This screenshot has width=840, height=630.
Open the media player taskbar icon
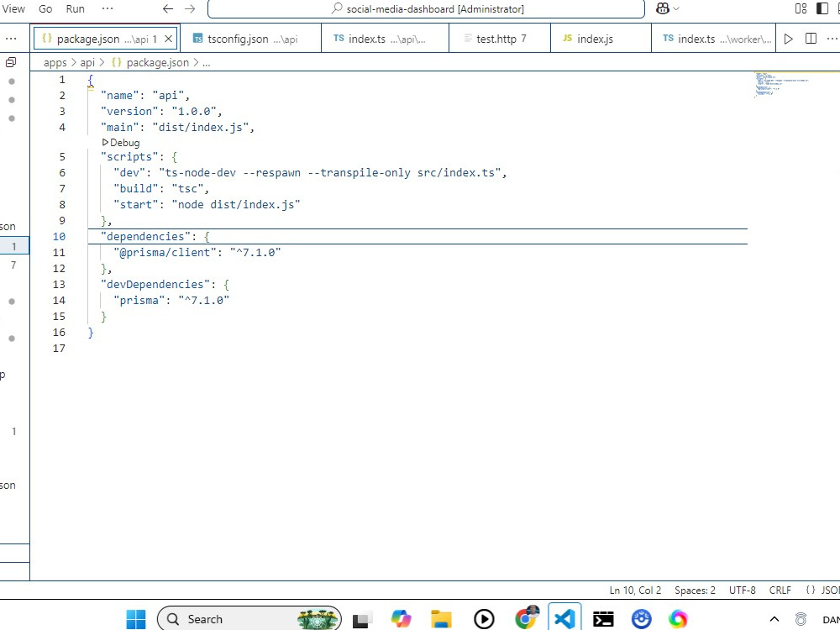click(x=484, y=619)
